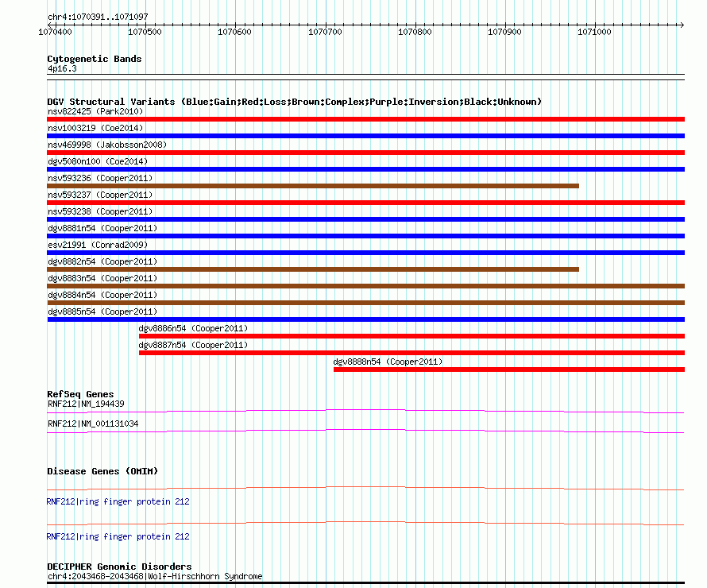Image resolution: width=707 pixels, height=588 pixels.
Task: Click ruler position 1070900
Action: coord(504,32)
